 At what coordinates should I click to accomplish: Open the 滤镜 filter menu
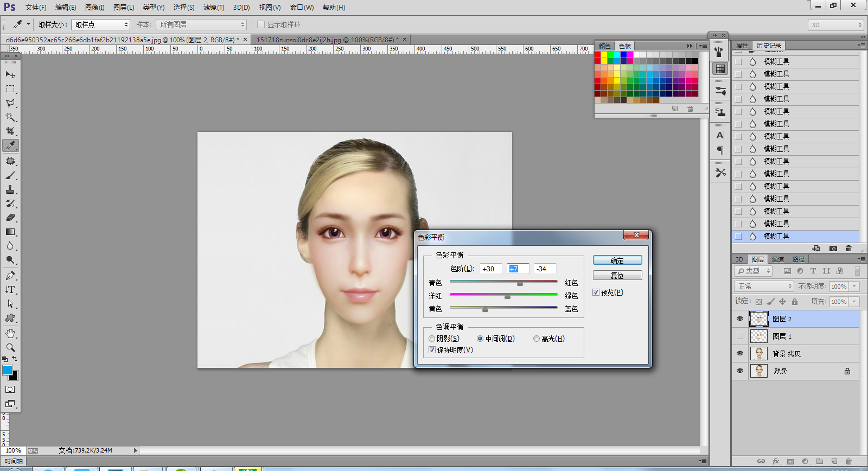pos(213,8)
